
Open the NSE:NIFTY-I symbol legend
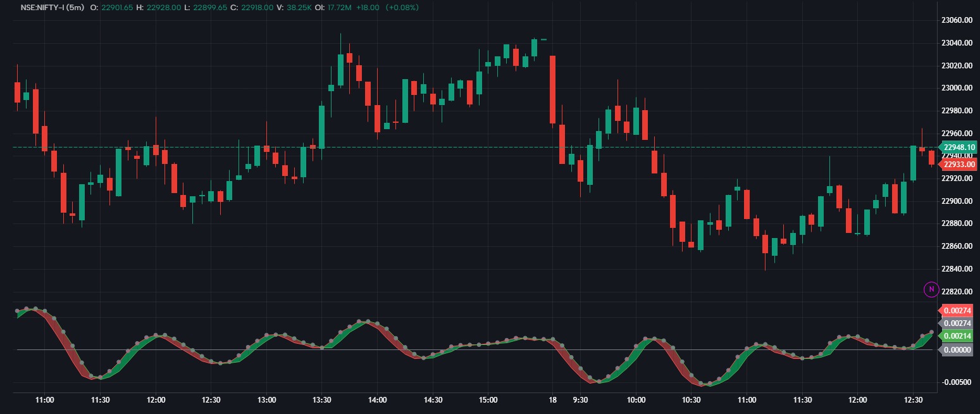pos(44,8)
